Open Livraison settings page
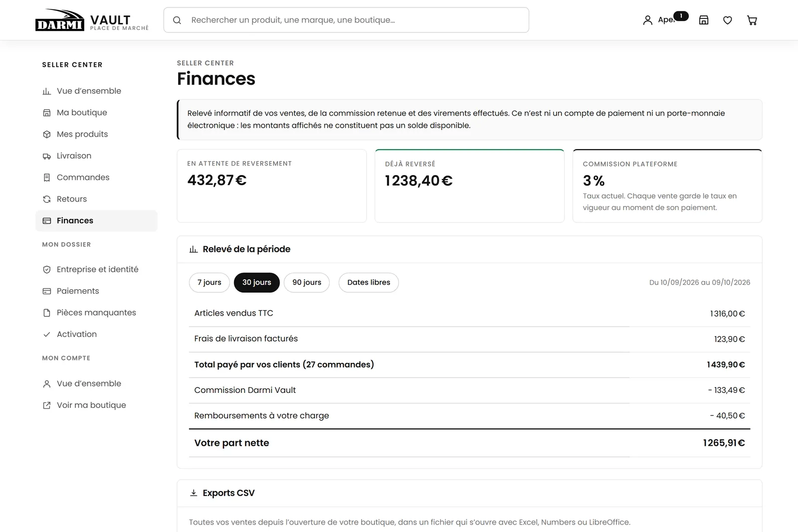Viewport: 798px width, 532px height. click(x=96, y=156)
